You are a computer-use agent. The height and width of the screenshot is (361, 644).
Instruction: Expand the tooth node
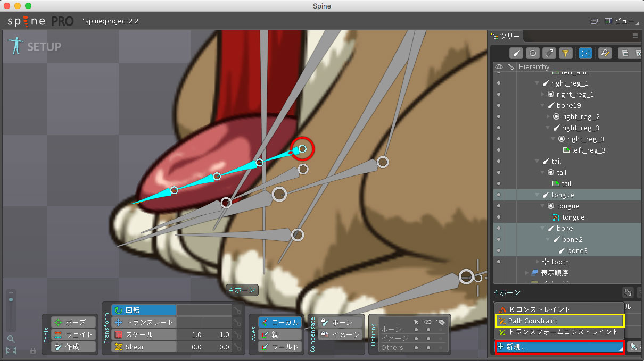coord(537,262)
